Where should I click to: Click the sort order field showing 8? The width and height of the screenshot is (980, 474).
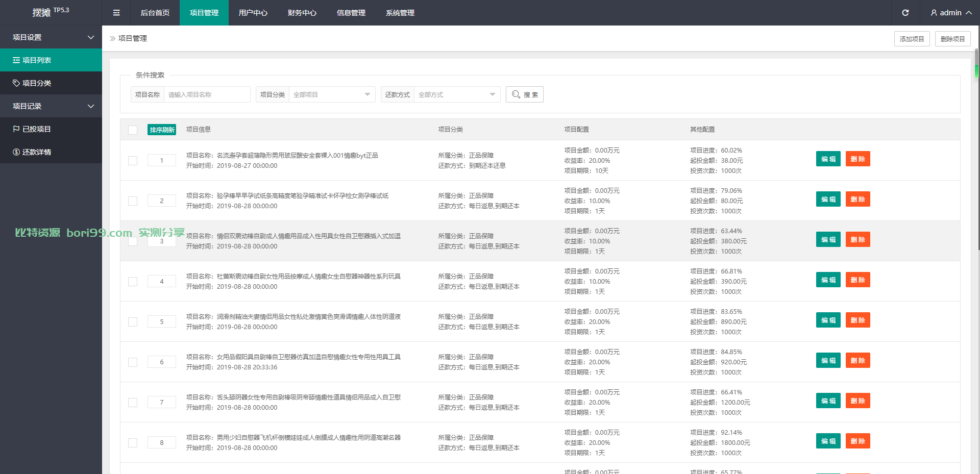[x=162, y=443]
